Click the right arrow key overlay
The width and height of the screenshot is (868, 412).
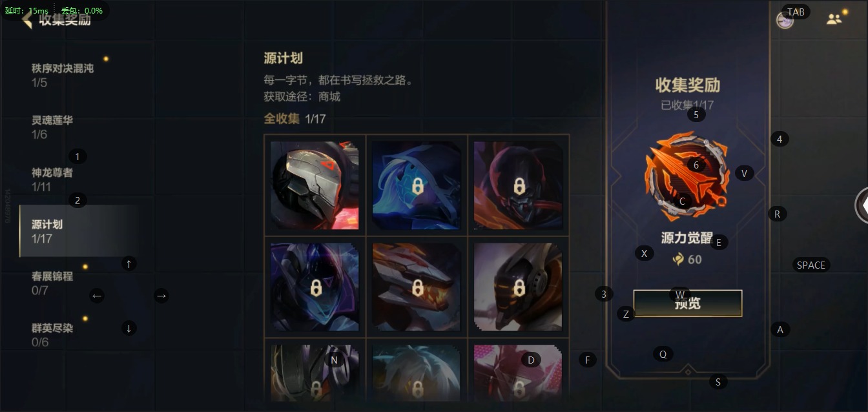coord(161,296)
